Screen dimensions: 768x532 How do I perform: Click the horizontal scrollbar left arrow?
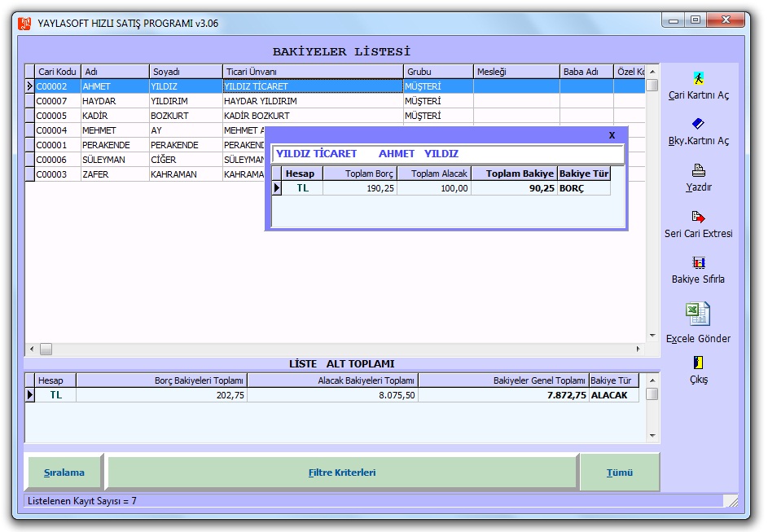coord(32,349)
